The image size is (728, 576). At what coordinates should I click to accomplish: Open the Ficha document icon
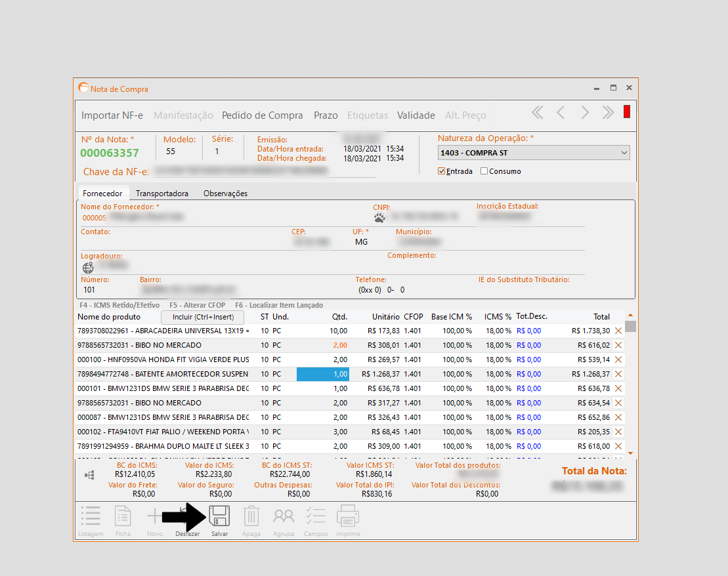(x=123, y=516)
